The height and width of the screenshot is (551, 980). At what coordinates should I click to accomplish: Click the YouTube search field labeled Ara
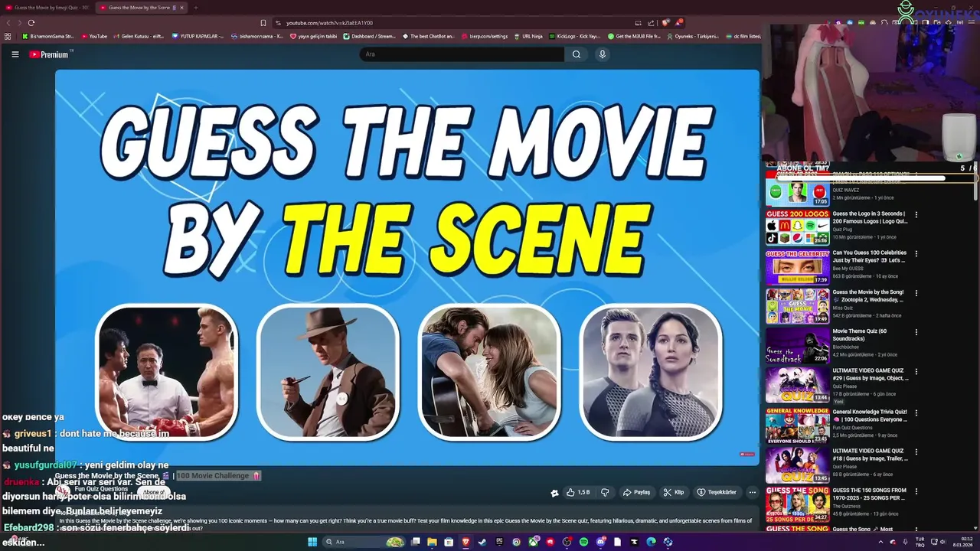tap(462, 54)
